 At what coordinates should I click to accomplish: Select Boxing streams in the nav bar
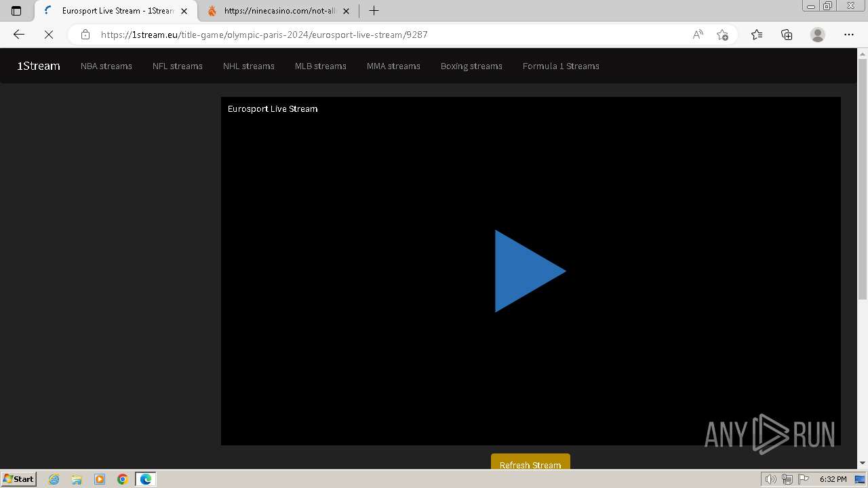click(471, 66)
